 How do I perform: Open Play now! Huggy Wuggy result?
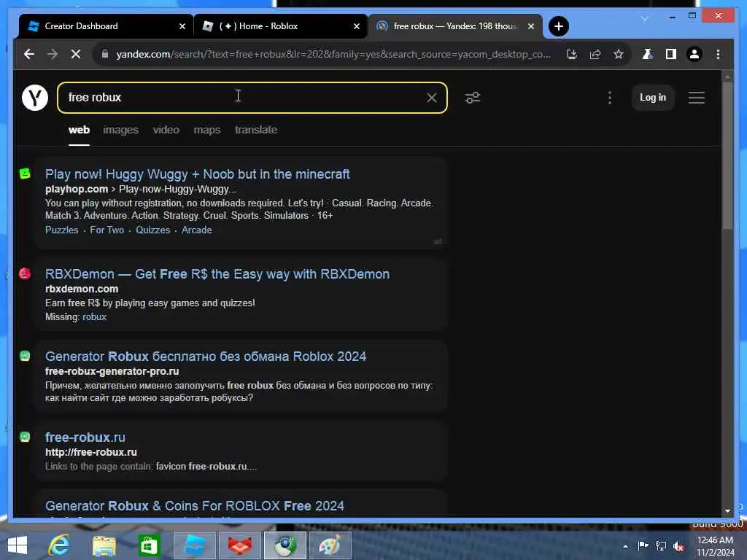(x=197, y=174)
